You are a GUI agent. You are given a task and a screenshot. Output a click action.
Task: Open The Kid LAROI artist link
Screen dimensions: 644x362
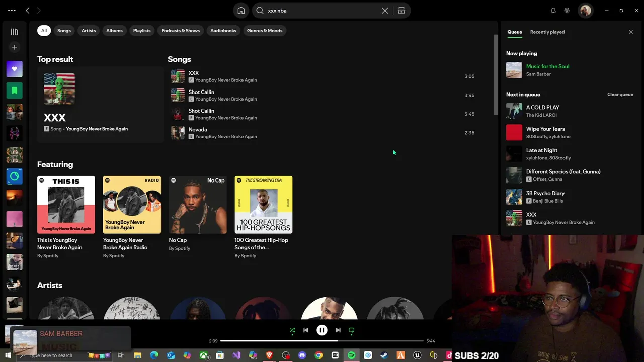[x=541, y=115]
